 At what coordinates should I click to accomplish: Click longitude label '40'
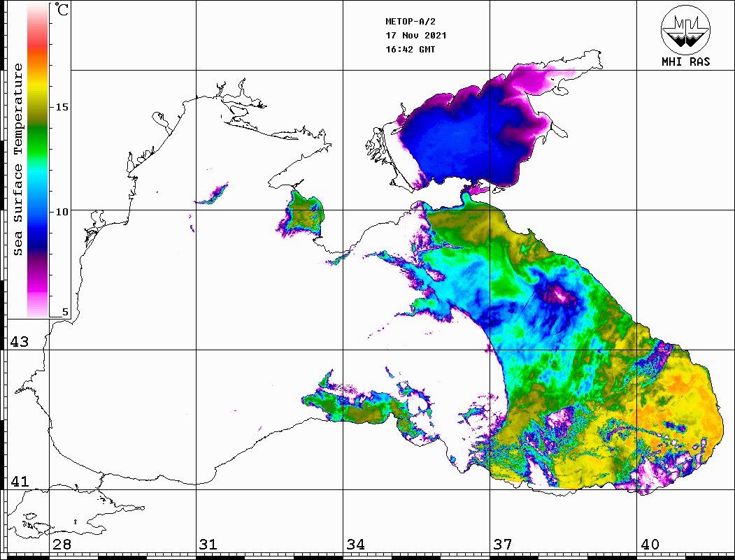[650, 545]
